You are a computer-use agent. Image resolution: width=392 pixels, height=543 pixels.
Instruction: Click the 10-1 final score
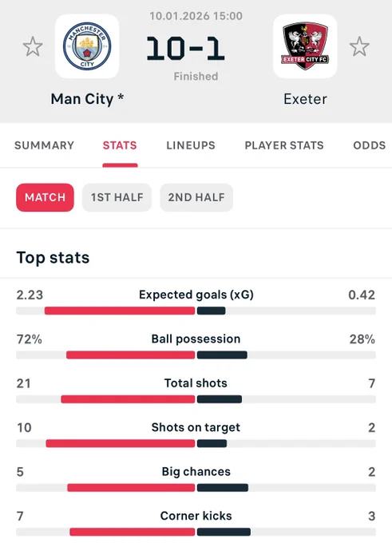[x=185, y=49]
